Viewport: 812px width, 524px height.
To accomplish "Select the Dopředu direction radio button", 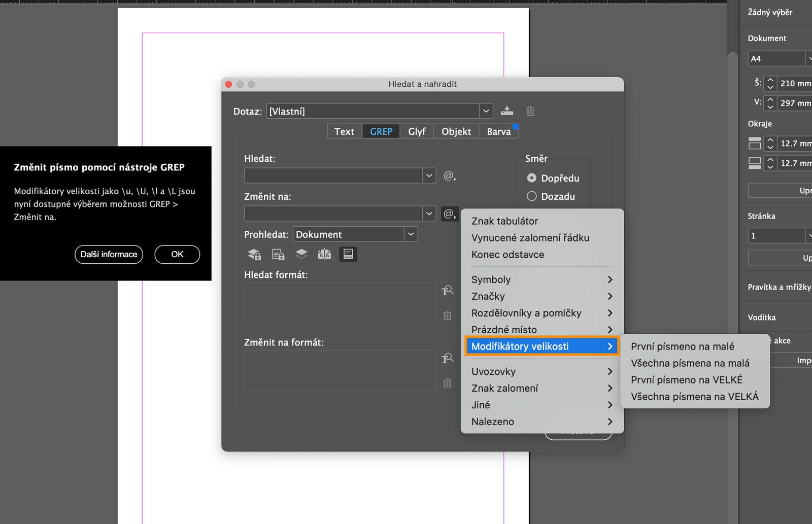I will [x=532, y=178].
